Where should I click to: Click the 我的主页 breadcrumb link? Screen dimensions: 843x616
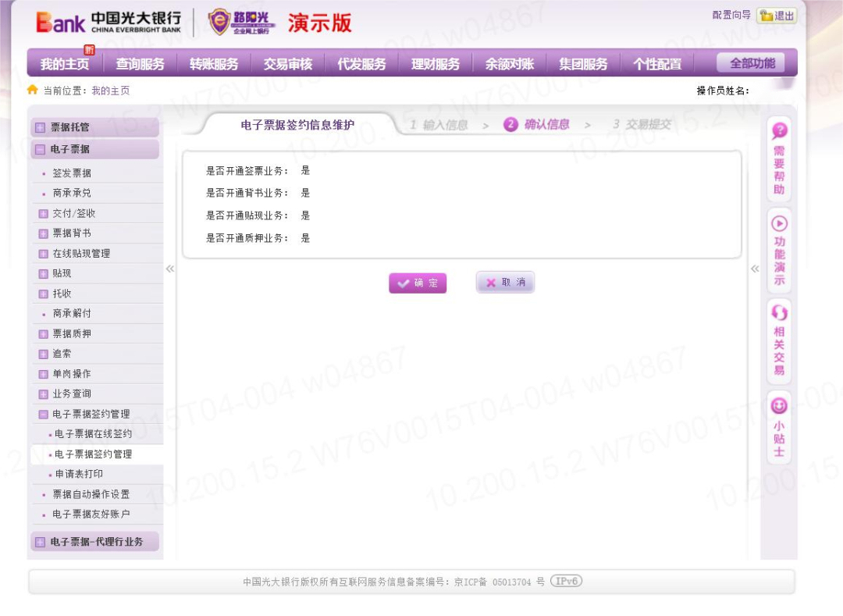point(110,91)
